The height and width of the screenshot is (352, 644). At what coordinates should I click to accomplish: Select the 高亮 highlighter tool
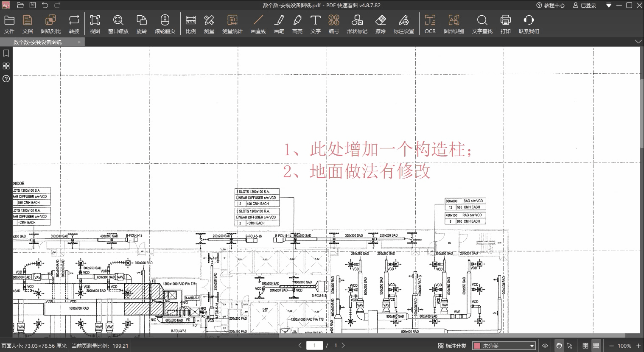[297, 24]
